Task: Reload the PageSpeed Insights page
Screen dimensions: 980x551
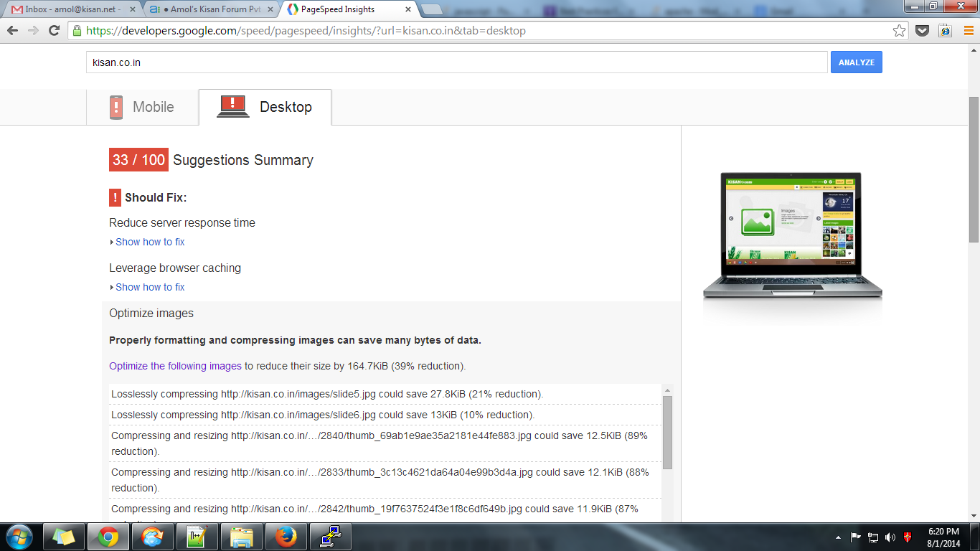Action: (54, 31)
